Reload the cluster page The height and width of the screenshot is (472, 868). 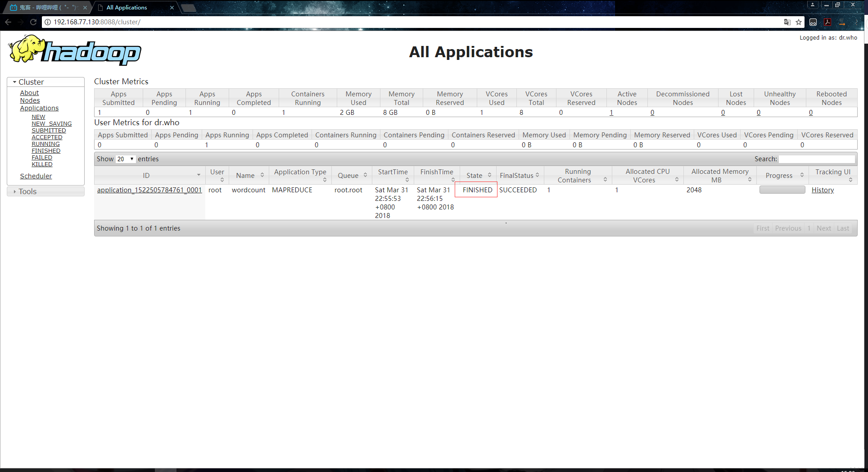click(x=33, y=22)
